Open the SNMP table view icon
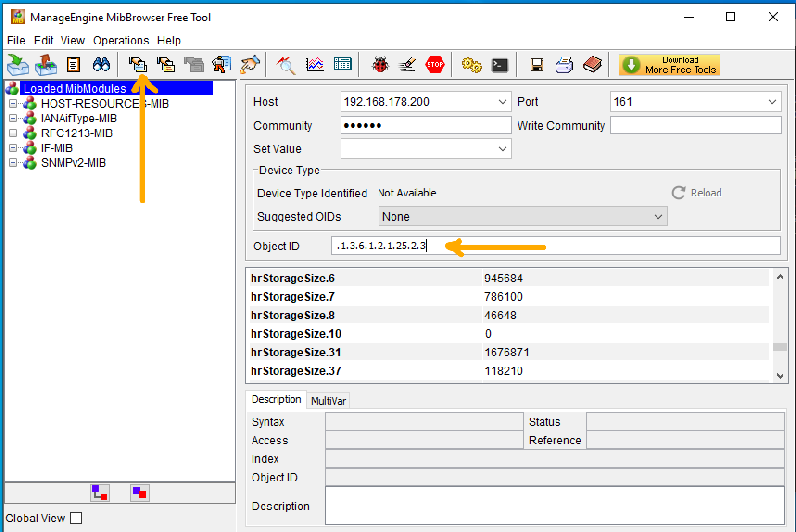The height and width of the screenshot is (532, 796). pos(342,64)
